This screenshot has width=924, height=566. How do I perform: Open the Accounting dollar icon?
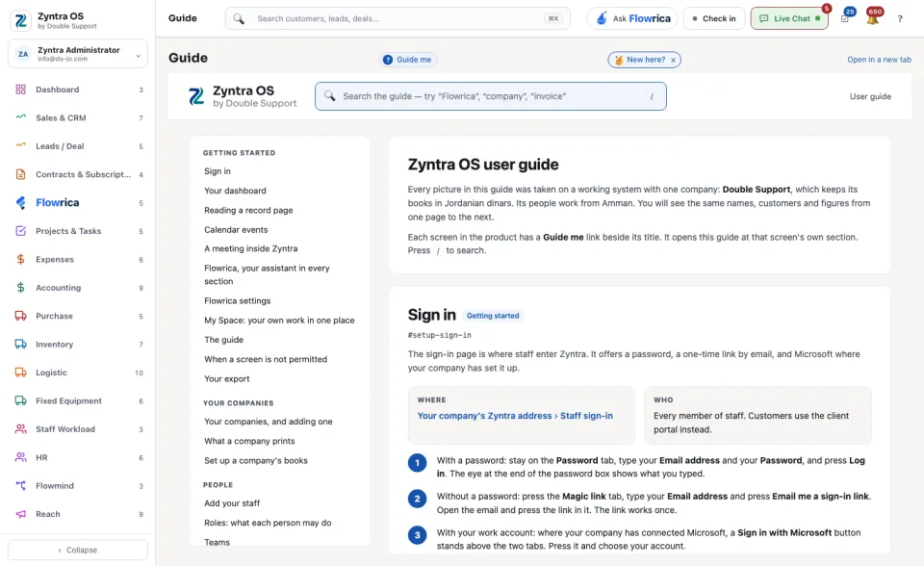(x=20, y=287)
